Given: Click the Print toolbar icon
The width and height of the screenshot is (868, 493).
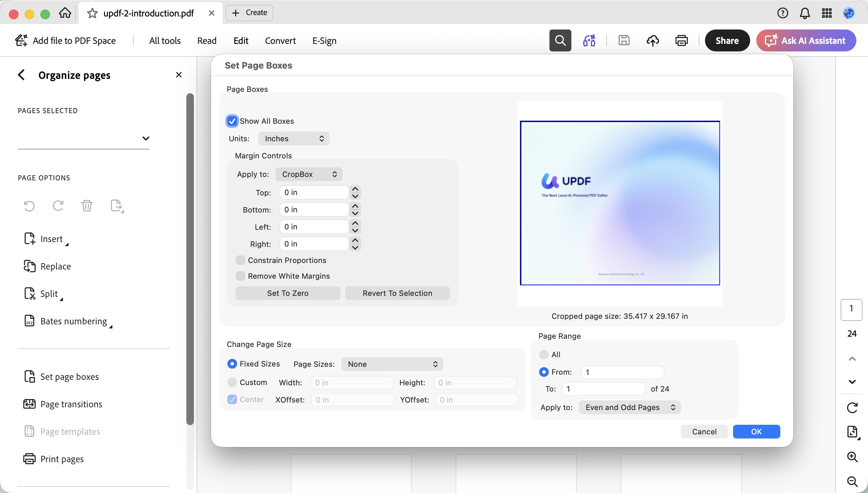Looking at the screenshot, I should 682,40.
